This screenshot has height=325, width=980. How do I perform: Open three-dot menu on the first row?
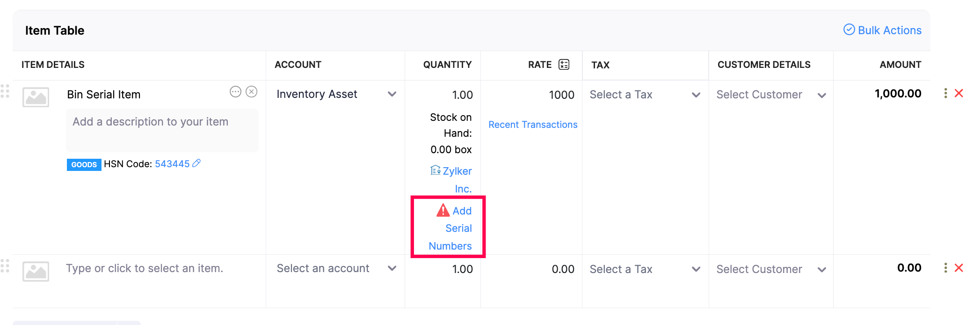(946, 93)
